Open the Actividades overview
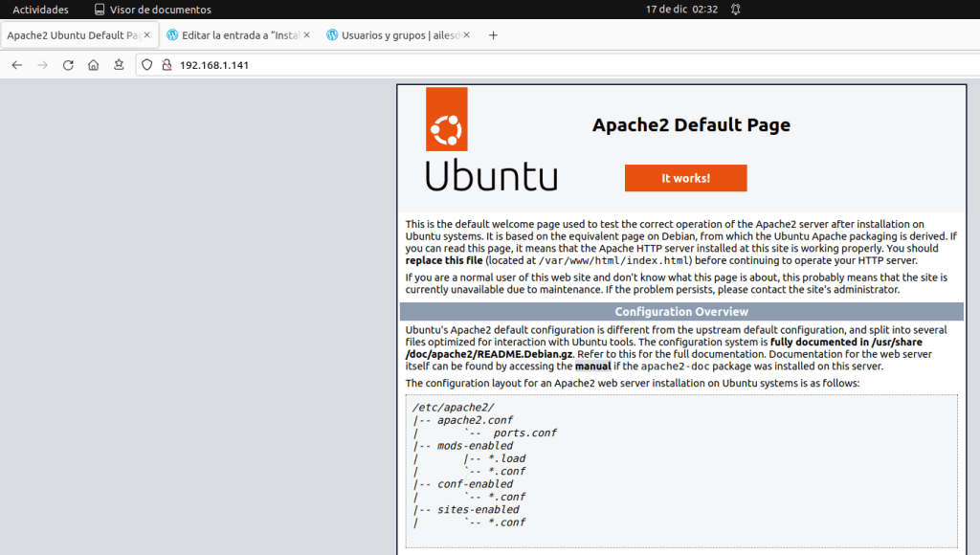Image resolution: width=980 pixels, height=555 pixels. tap(40, 10)
